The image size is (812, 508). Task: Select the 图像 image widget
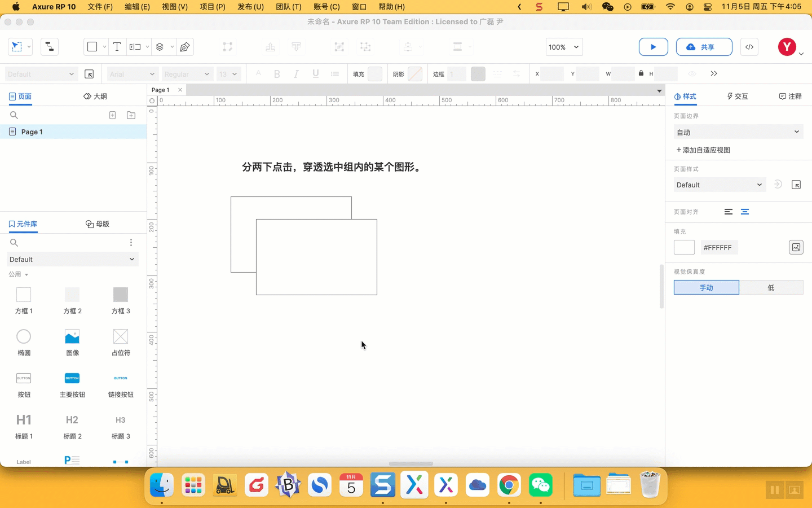point(72,342)
